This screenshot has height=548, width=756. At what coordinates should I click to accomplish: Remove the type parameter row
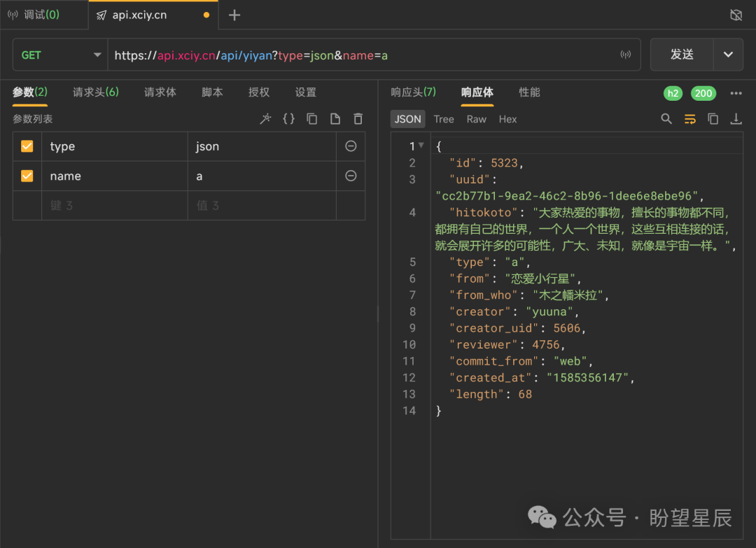[x=351, y=146]
